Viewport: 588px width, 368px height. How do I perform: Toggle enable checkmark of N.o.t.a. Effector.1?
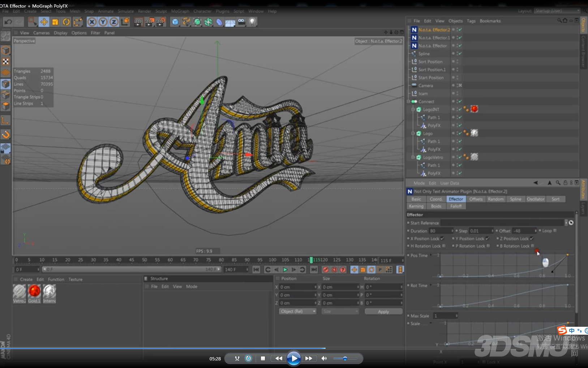point(460,38)
